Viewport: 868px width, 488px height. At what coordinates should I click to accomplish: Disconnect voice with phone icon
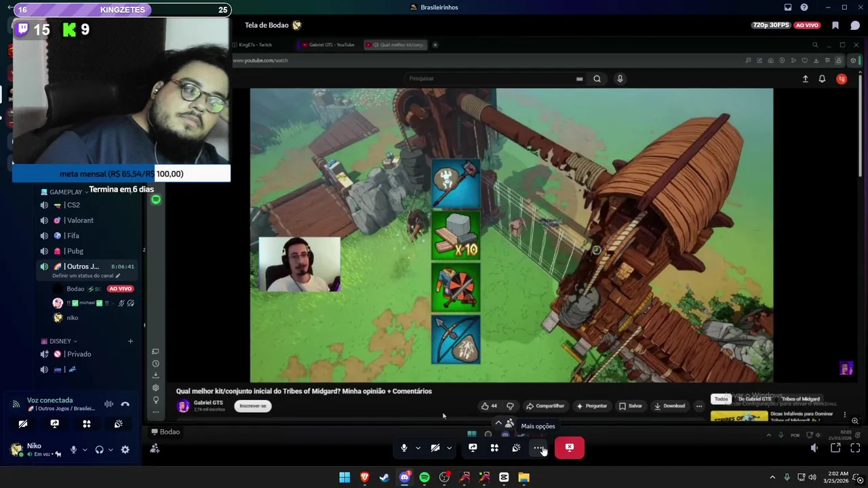[125, 404]
